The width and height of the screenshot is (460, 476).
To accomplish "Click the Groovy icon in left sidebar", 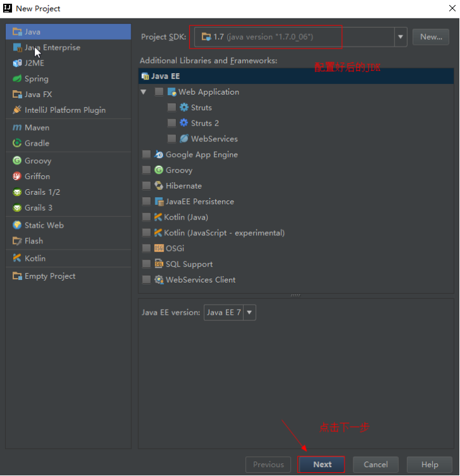I will point(17,160).
